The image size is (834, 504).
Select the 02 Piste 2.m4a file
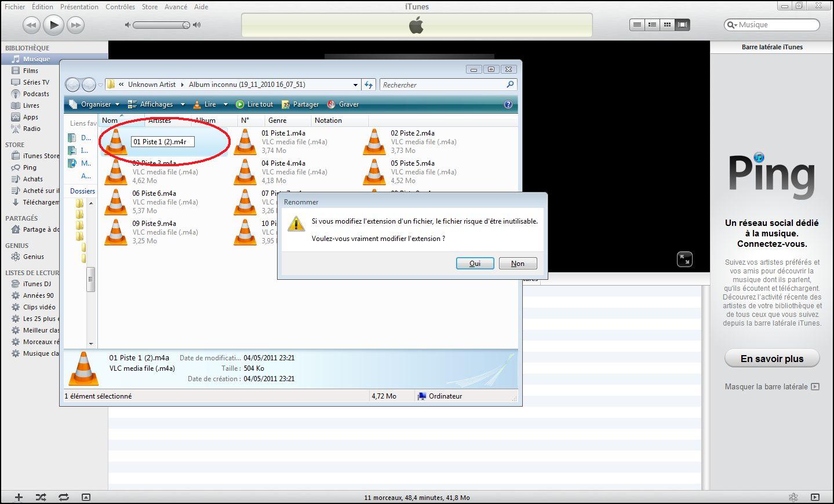(411, 142)
